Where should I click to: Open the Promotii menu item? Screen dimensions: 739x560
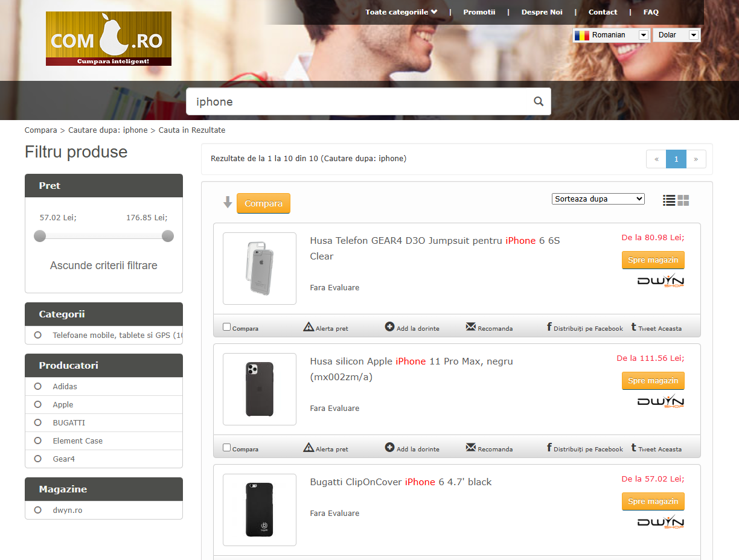click(x=479, y=12)
